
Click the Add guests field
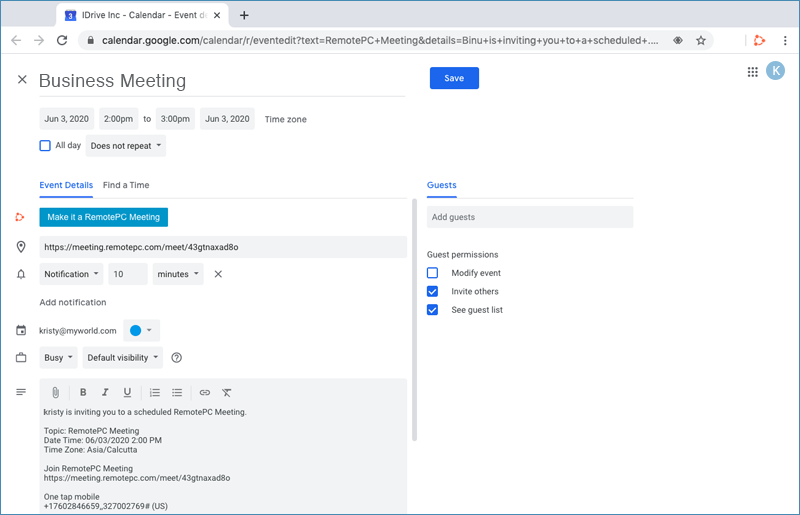pyautogui.click(x=530, y=217)
